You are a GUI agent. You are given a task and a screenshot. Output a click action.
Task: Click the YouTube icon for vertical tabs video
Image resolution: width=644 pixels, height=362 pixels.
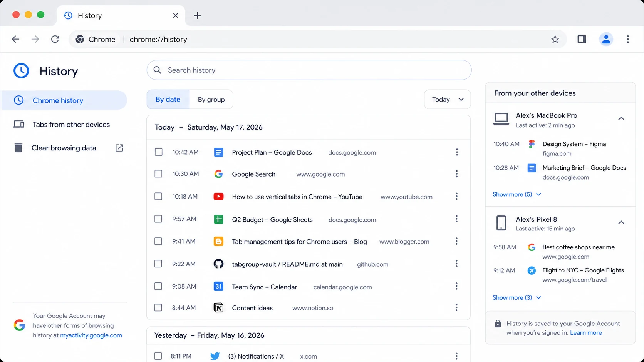pos(218,197)
